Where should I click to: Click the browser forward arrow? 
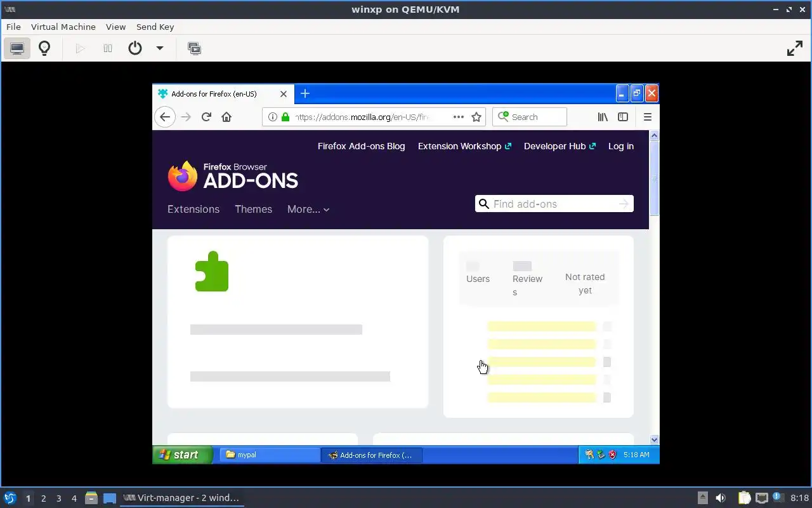[x=186, y=117]
